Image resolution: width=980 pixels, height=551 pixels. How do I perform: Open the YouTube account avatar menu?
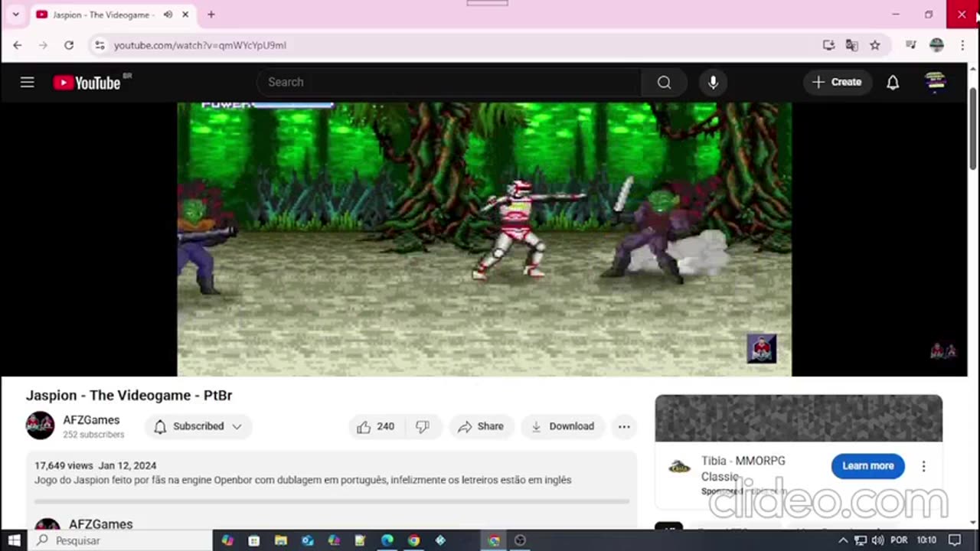(x=936, y=82)
